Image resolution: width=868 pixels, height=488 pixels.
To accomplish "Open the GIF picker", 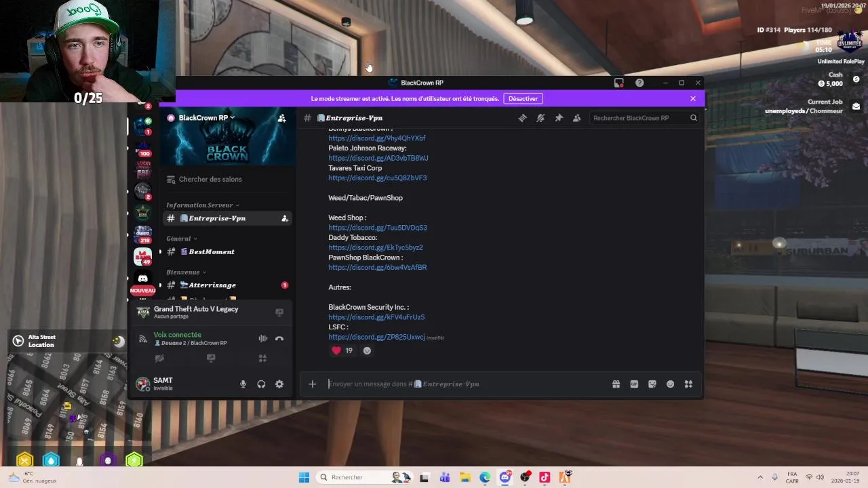I will pyautogui.click(x=634, y=384).
